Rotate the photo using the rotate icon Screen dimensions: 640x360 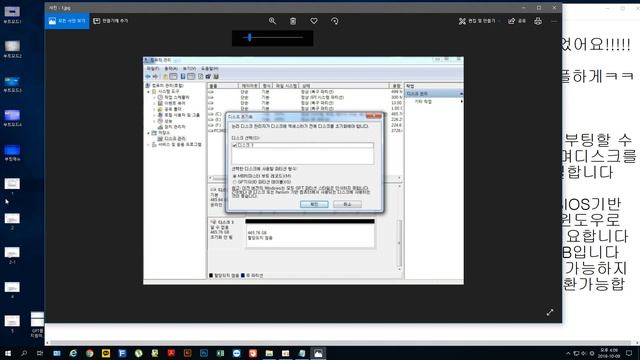click(x=335, y=21)
